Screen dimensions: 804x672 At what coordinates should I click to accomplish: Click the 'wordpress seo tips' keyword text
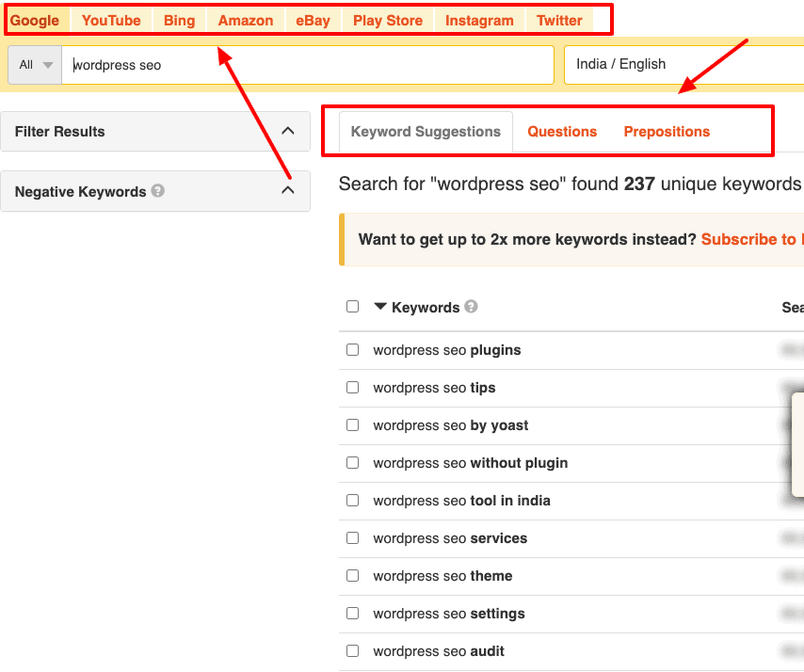(434, 388)
